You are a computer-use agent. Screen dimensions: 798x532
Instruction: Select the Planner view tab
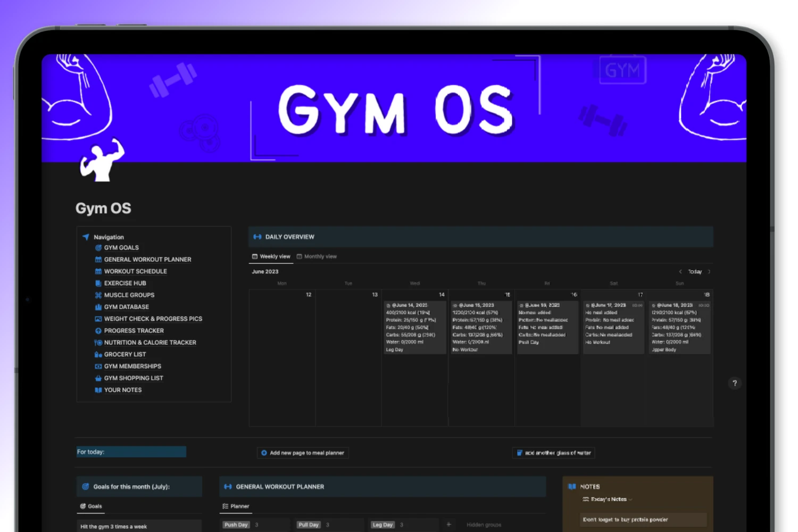tap(236, 506)
